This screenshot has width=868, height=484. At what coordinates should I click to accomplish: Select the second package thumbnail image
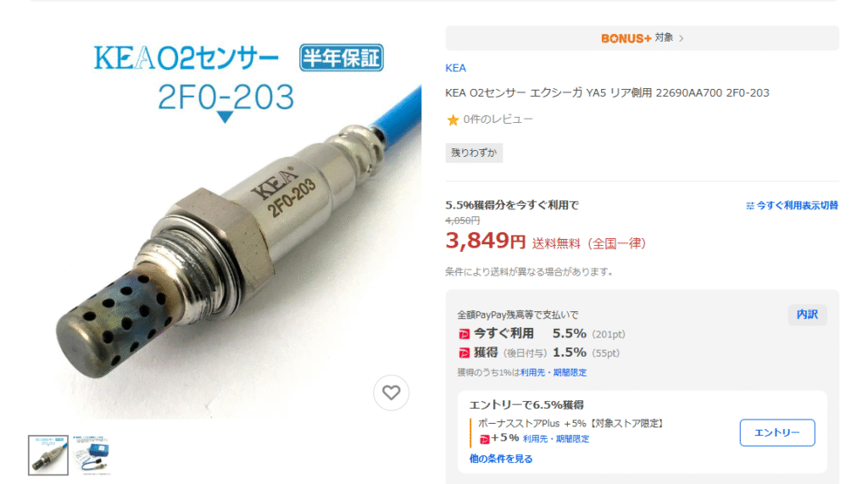point(92,455)
